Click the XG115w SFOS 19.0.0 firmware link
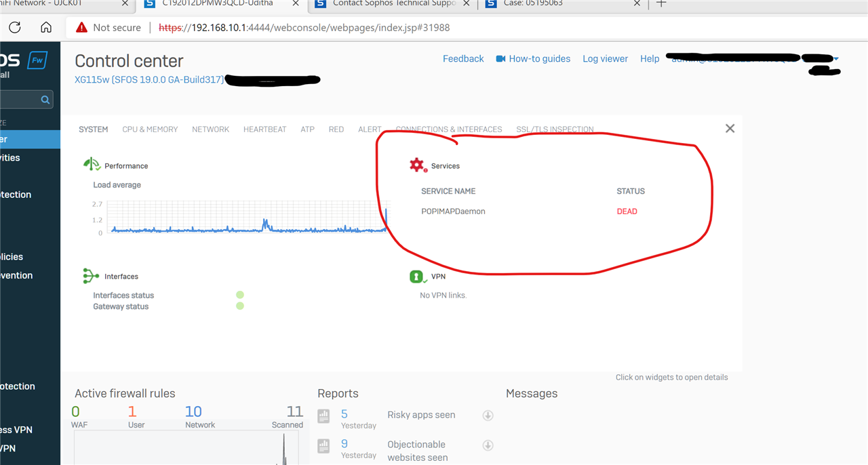This screenshot has width=868, height=465. click(x=149, y=80)
